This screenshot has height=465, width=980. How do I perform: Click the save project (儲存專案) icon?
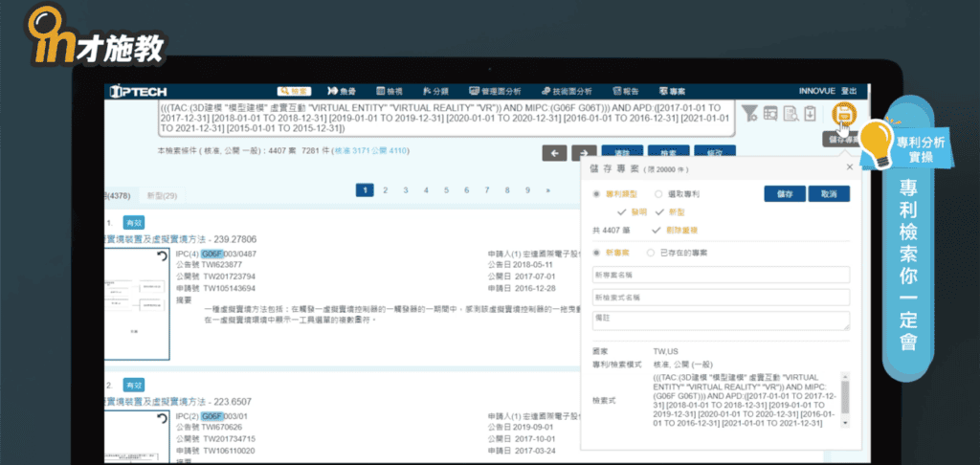pyautogui.click(x=843, y=114)
